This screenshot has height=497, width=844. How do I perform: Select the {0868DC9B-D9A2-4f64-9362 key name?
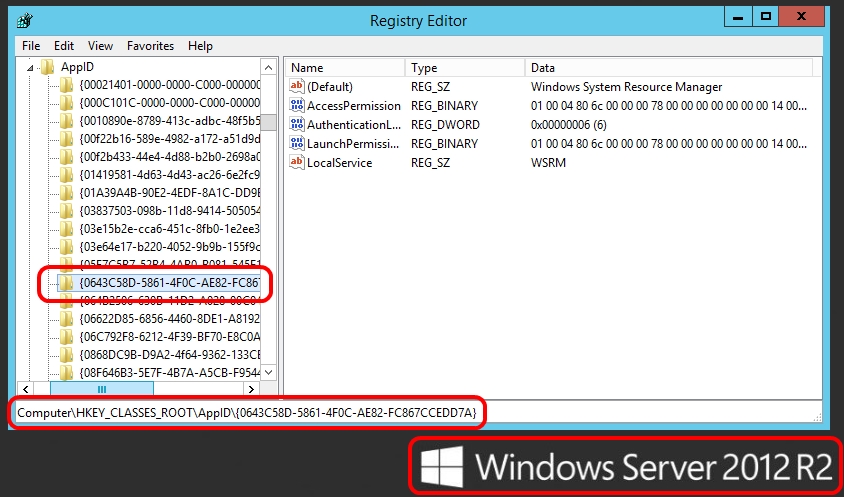pos(170,355)
